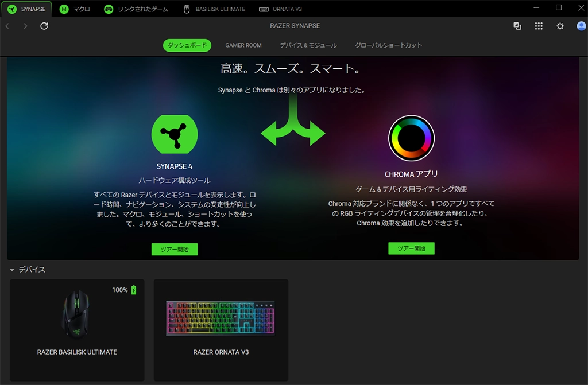
Task: Click the back navigation arrow
Action: click(7, 26)
